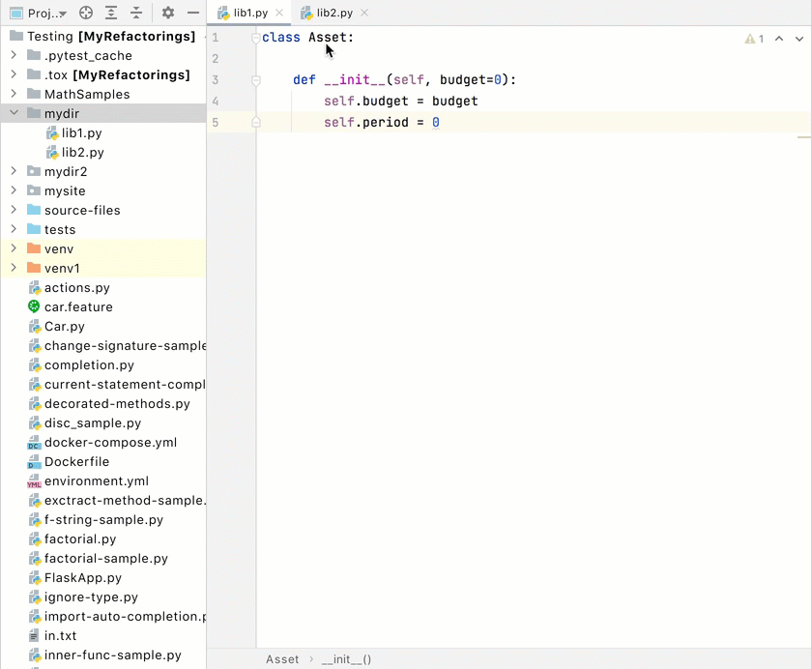812x669 pixels.
Task: Collapse the mydir folder
Action: [14, 113]
